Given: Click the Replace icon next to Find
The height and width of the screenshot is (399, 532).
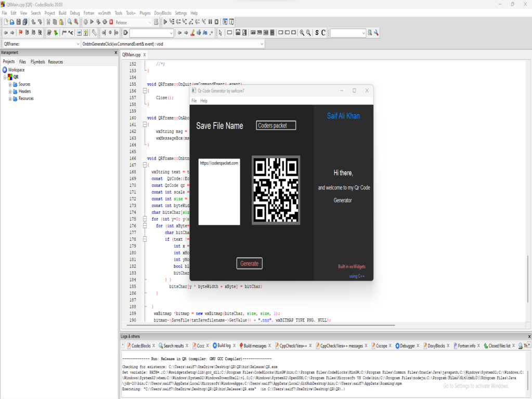Looking at the screenshot, I should [x=76, y=22].
